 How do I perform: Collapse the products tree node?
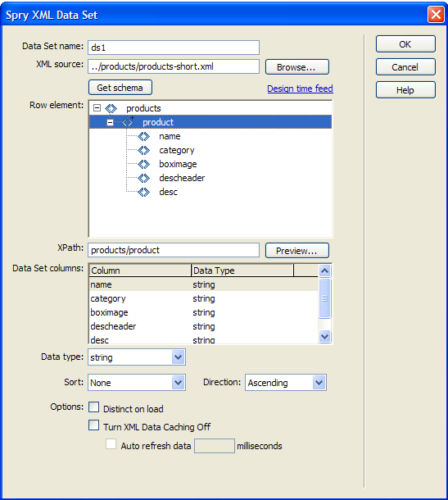[x=97, y=108]
